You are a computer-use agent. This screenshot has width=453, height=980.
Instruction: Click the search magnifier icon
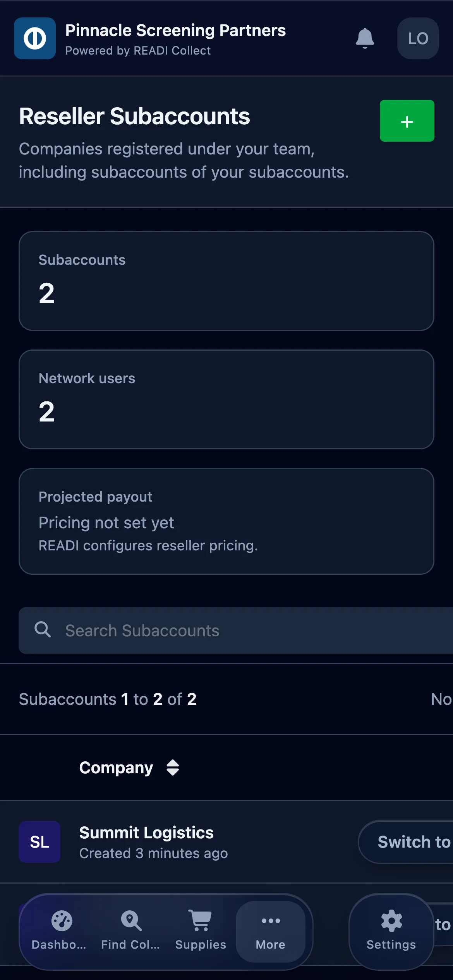click(43, 629)
